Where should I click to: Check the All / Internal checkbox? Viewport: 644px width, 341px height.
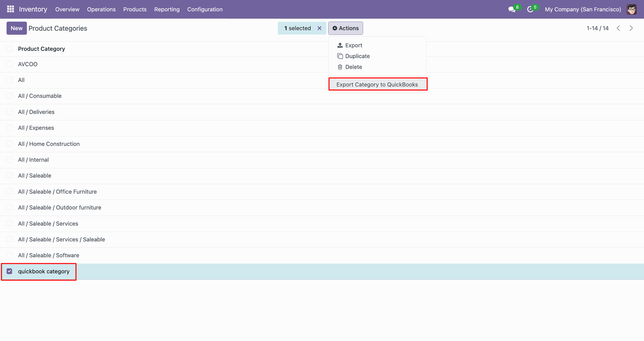[9, 160]
